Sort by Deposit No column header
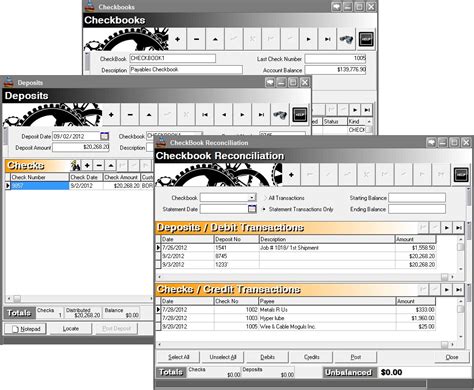 (237, 239)
